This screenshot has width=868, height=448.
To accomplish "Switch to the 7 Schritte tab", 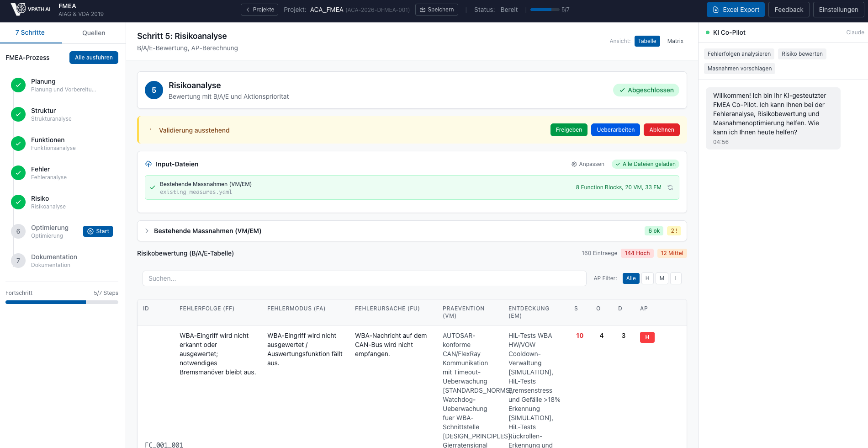I will [30, 33].
